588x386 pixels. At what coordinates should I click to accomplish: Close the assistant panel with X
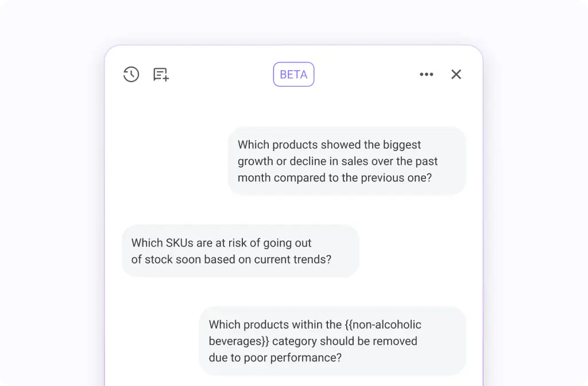click(x=456, y=74)
